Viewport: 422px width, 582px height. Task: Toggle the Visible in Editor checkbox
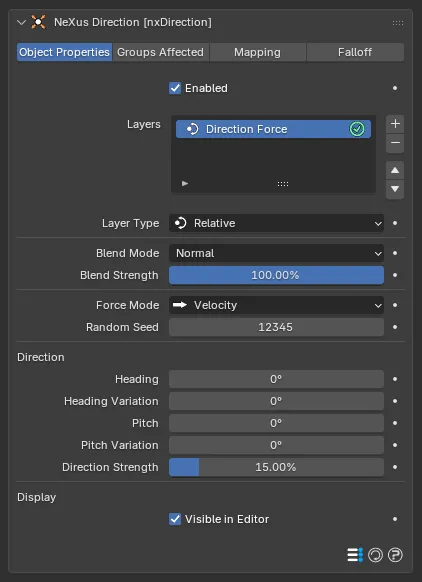click(175, 519)
